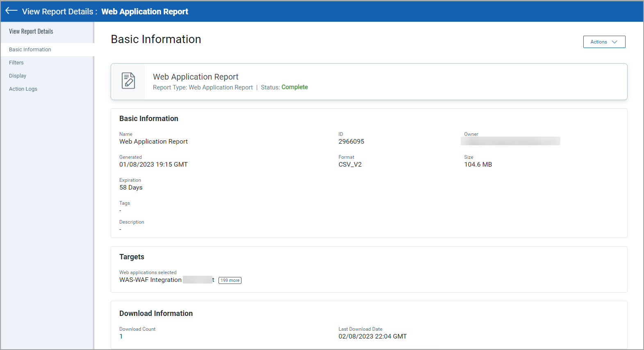Image resolution: width=644 pixels, height=350 pixels.
Task: Open Action Logs from the sidebar
Action: (23, 89)
